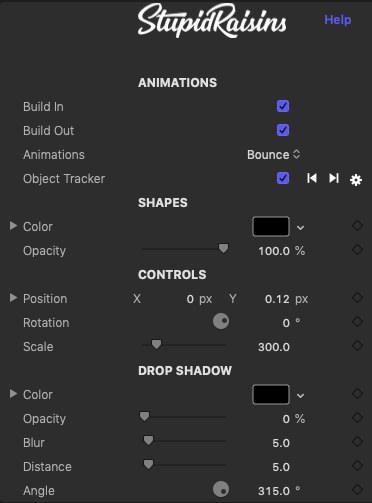
Task: Click the Rotation dial control
Action: 221,321
